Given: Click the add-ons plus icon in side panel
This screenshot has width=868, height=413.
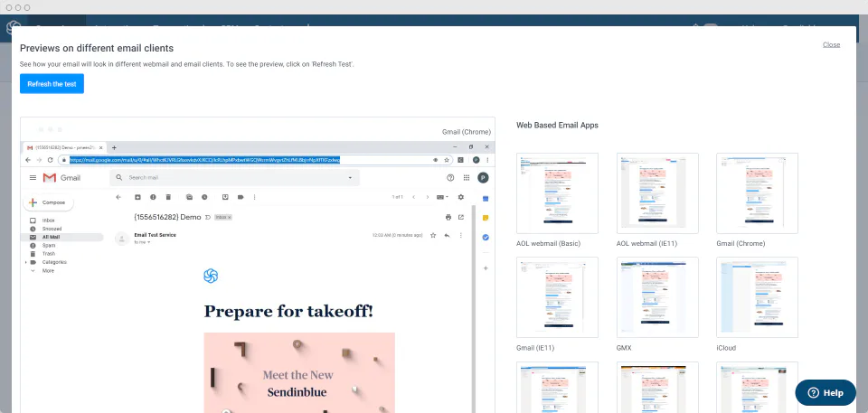Looking at the screenshot, I should tap(486, 268).
